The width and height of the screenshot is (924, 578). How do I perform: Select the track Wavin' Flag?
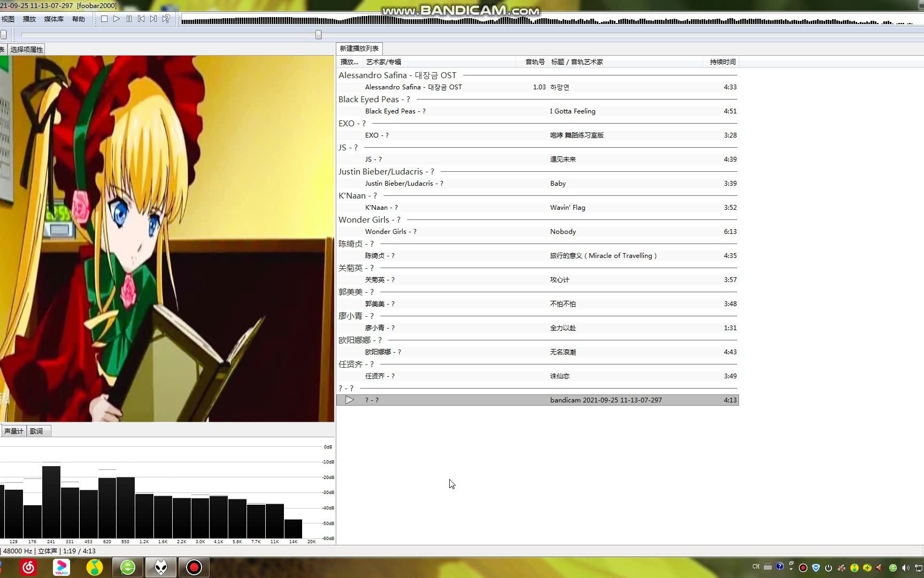pyautogui.click(x=537, y=208)
